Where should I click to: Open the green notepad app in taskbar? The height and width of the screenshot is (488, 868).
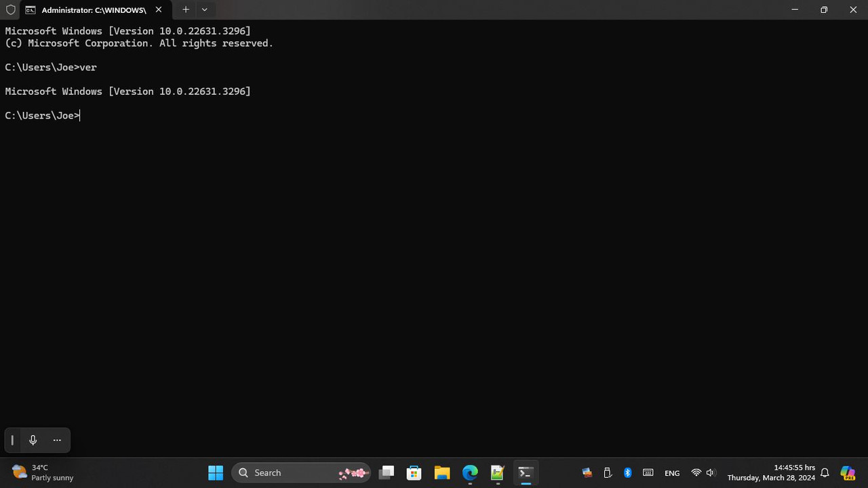[498, 472]
